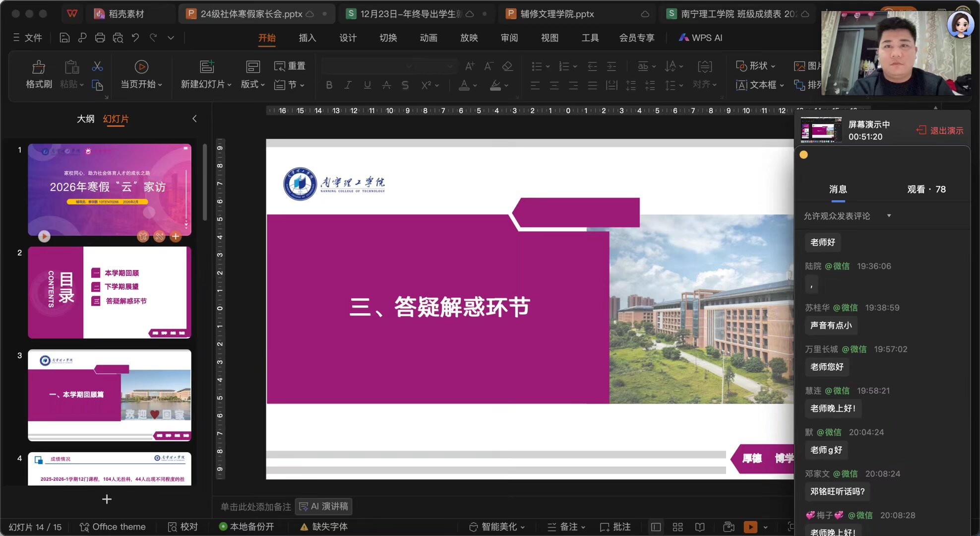Switch to slide sorter grid view icon
This screenshot has width=980, height=536.
tap(677, 527)
